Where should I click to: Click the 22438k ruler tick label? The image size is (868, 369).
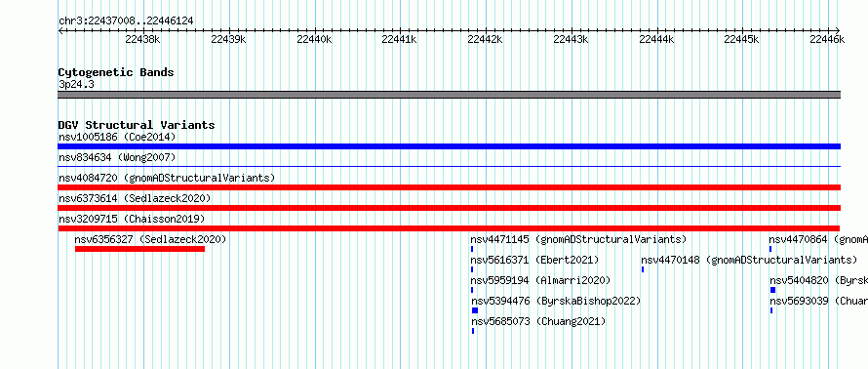142,39
